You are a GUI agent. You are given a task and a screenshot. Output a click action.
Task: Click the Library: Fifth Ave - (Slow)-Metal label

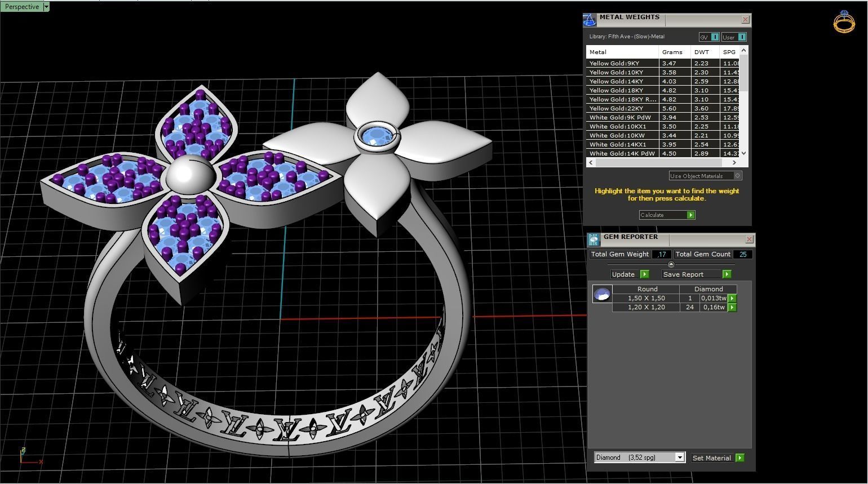click(627, 37)
